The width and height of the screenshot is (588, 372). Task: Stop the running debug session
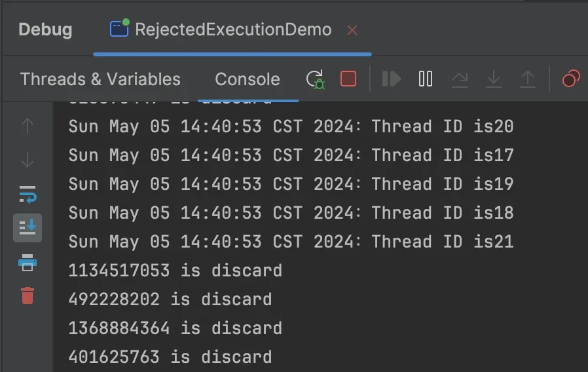[x=348, y=79]
